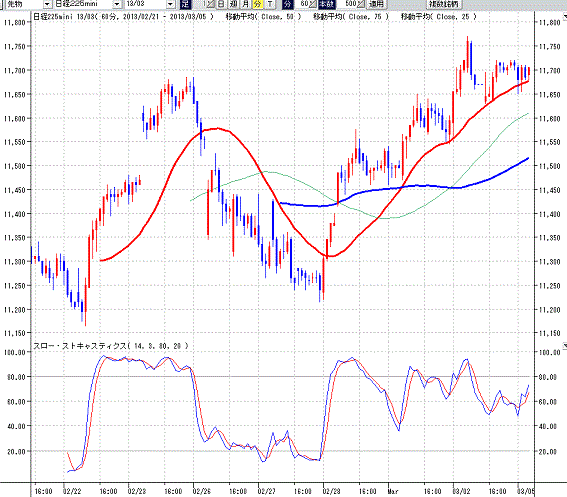This screenshot has height=497, width=567.
Task: Click the stepper beside the 60 minutes value
Action: tap(313, 4)
